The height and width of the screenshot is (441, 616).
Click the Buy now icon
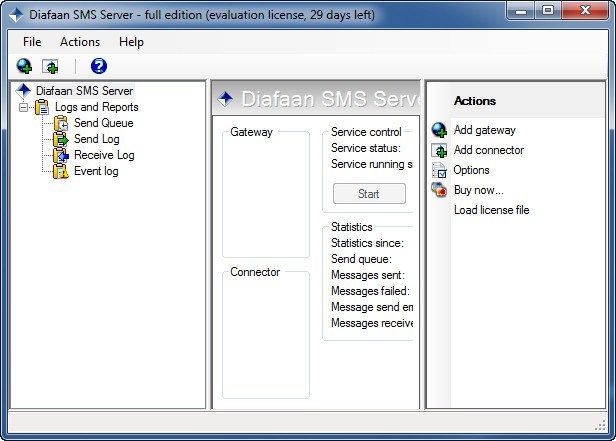439,190
